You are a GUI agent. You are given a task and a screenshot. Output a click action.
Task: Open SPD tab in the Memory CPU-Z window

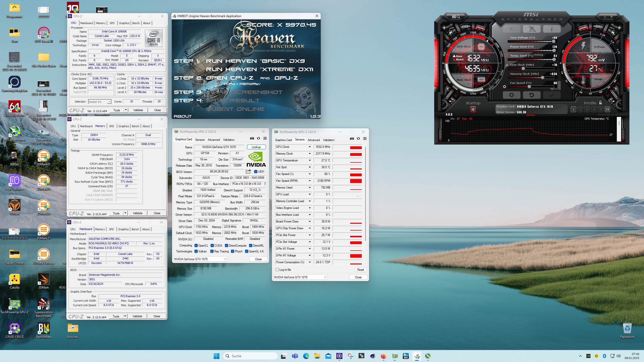click(112, 126)
